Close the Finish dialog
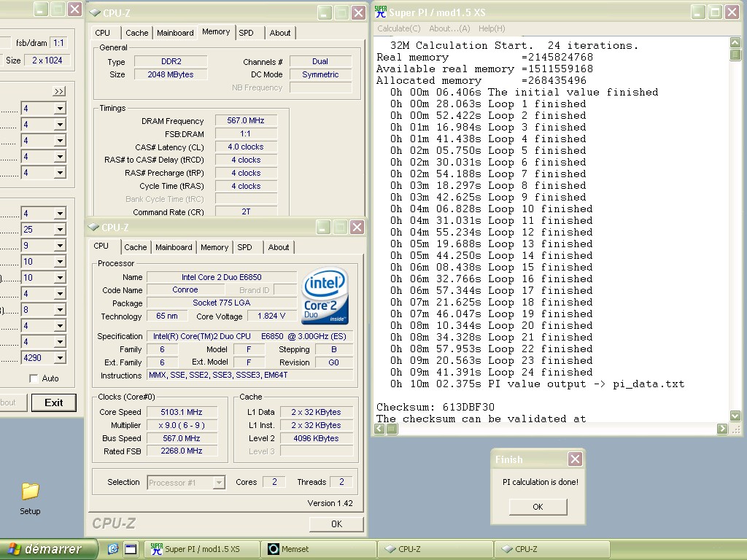This screenshot has height=560, width=747. click(575, 459)
